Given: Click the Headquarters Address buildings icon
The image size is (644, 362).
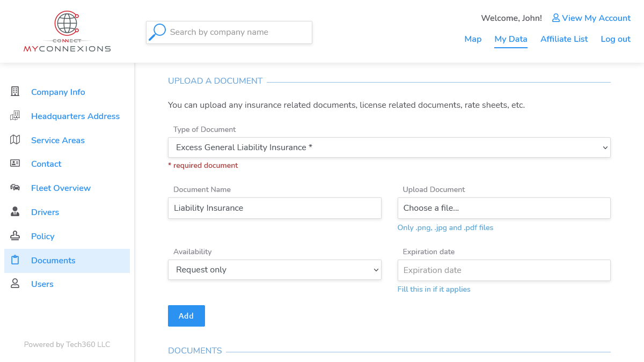Looking at the screenshot, I should point(15,116).
